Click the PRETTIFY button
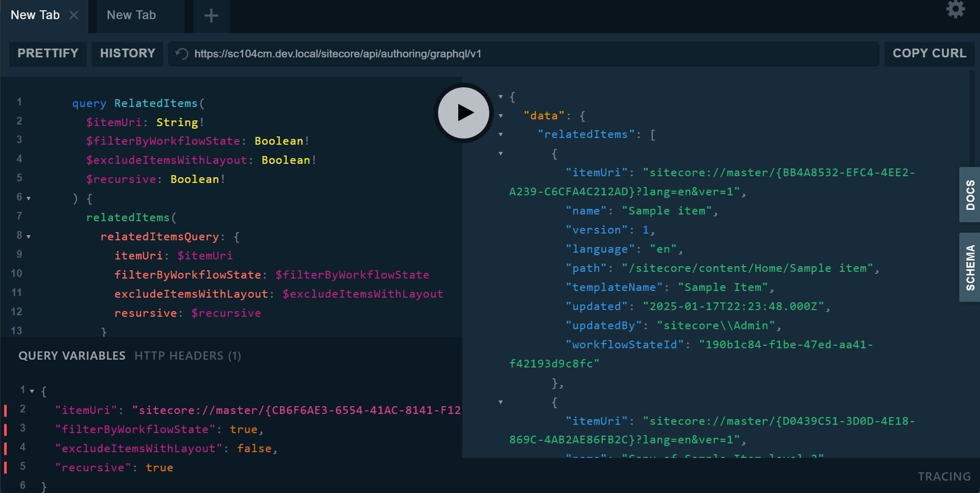This screenshot has height=493, width=980. pos(48,53)
